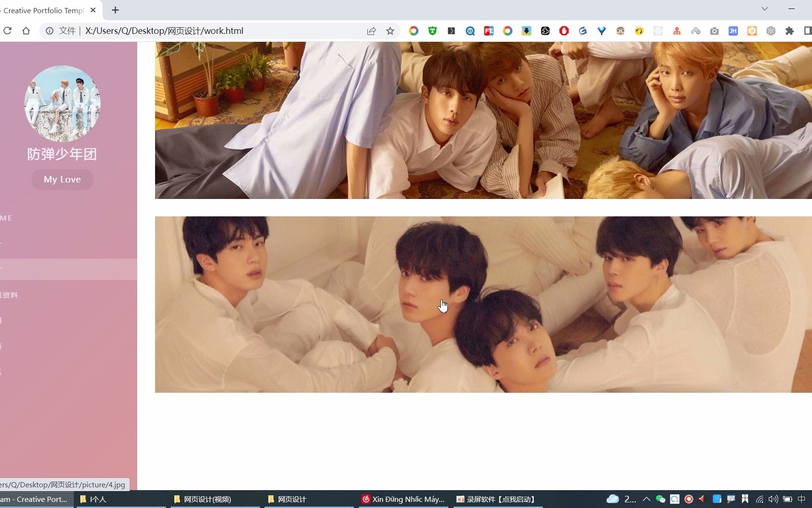Reload the current page
812x508 pixels.
8,31
